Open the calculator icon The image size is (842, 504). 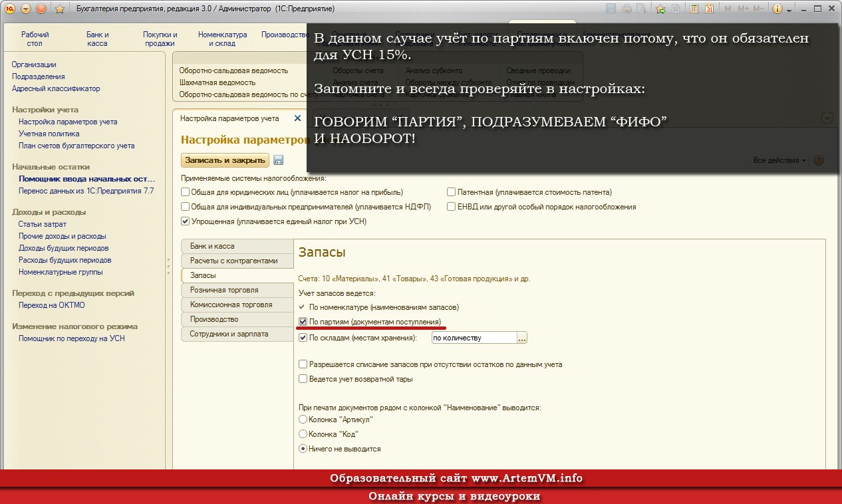coord(694,9)
